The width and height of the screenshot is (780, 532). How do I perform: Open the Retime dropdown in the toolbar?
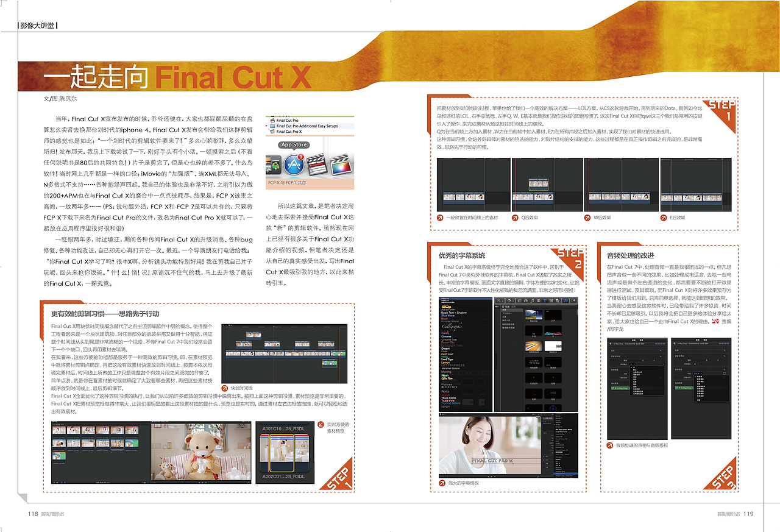pos(511,301)
